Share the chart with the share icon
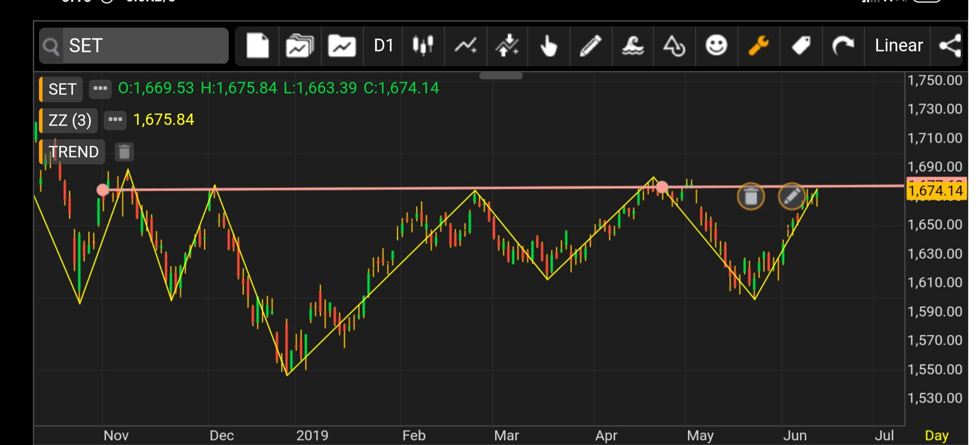The width and height of the screenshot is (980, 445). point(950,46)
